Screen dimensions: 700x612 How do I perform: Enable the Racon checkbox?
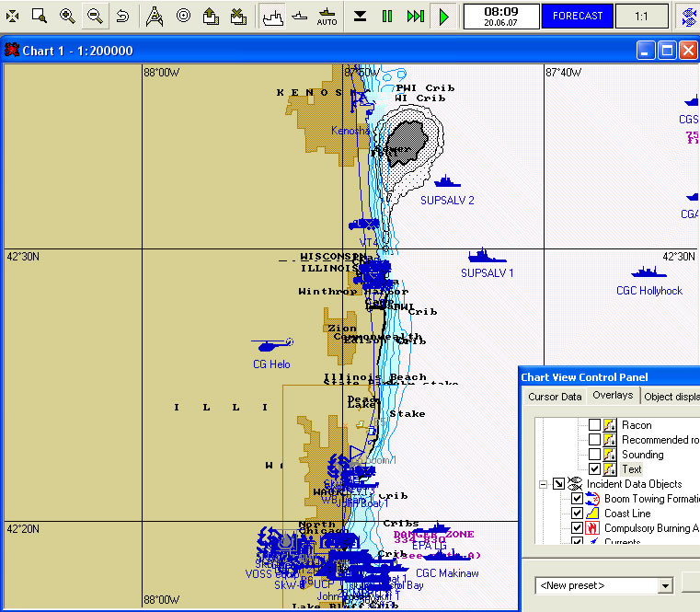[x=594, y=425]
